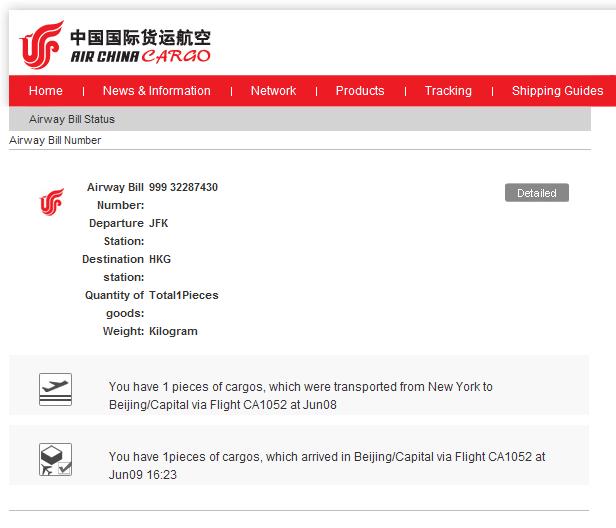Click the cargo arrived box icon for Beijing arrival
This screenshot has height=528, width=616.
coord(55,459)
